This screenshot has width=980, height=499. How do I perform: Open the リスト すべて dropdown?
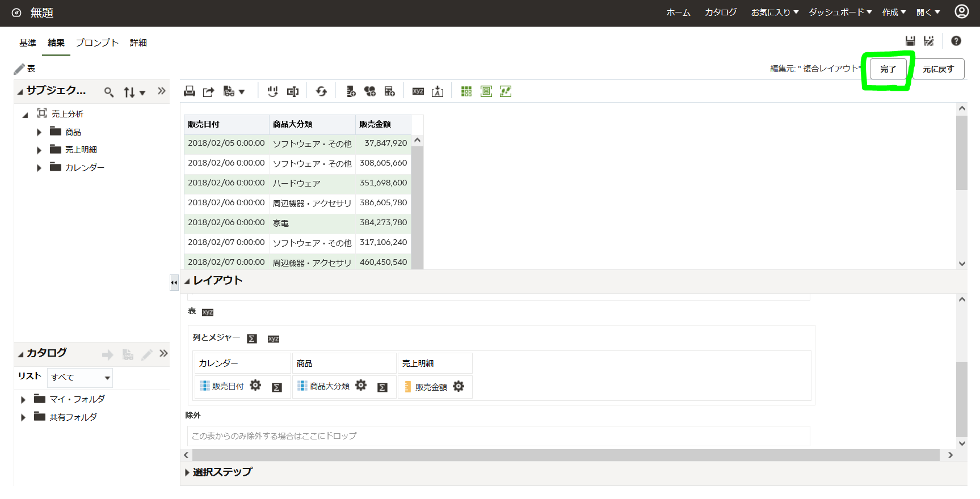80,378
